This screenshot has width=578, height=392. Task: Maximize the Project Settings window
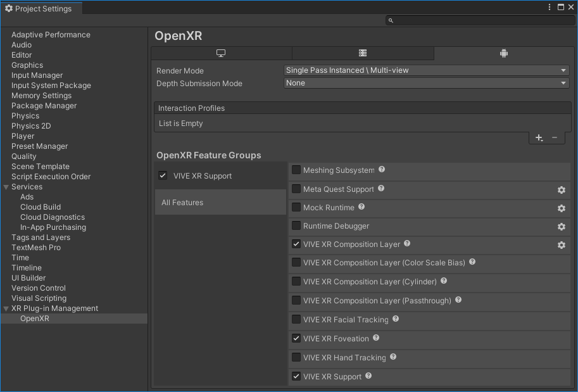tap(561, 7)
